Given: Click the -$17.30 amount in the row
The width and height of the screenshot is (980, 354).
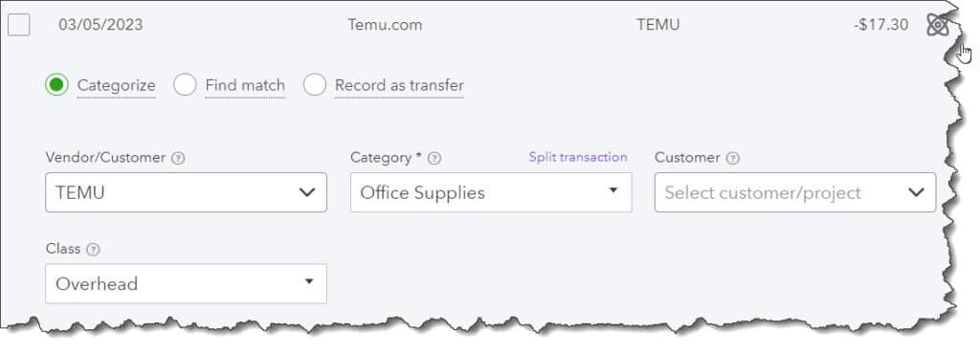Looking at the screenshot, I should [x=880, y=25].
